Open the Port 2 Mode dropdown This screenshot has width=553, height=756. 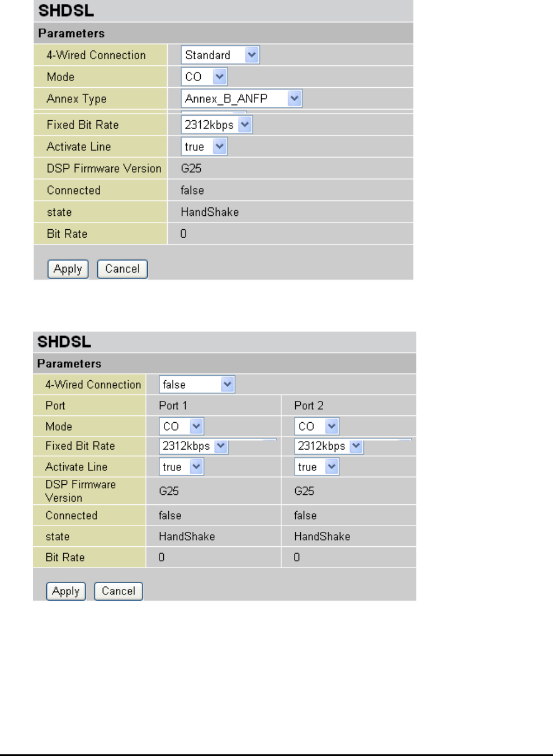pos(317,426)
